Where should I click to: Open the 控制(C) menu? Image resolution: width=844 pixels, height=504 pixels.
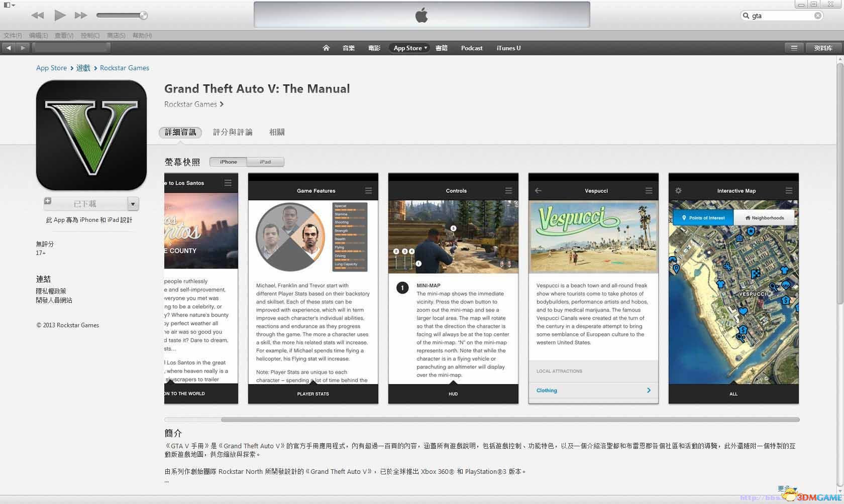coord(90,35)
